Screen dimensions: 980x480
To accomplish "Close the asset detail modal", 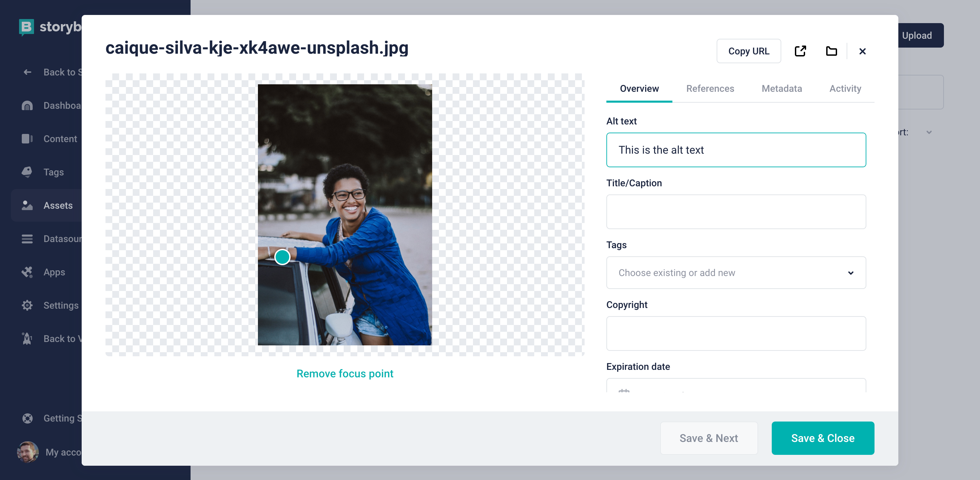I will click(x=863, y=51).
